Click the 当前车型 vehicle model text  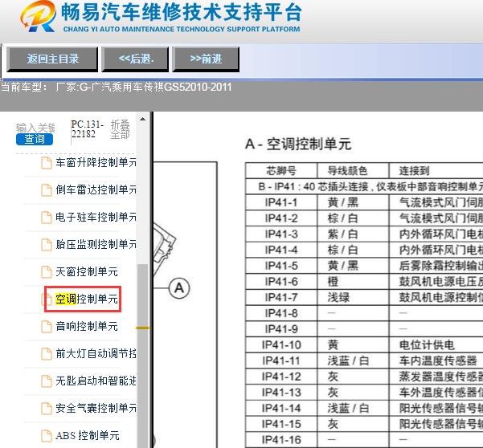point(117,87)
